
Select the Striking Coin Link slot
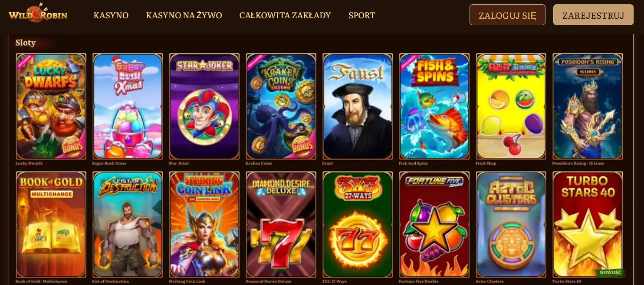tap(204, 225)
